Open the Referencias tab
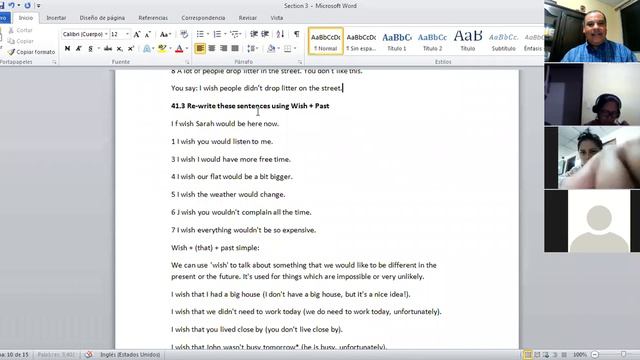Viewport: 640px width, 360px height. (x=153, y=18)
